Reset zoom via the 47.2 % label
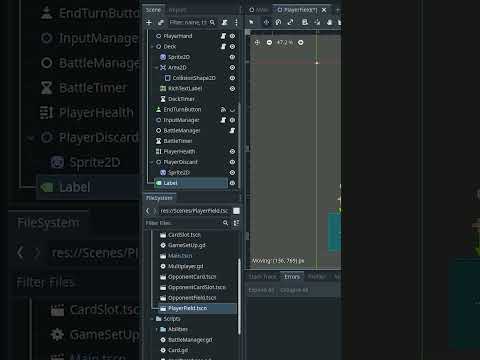Viewport: 480px width, 360px height. (285, 43)
